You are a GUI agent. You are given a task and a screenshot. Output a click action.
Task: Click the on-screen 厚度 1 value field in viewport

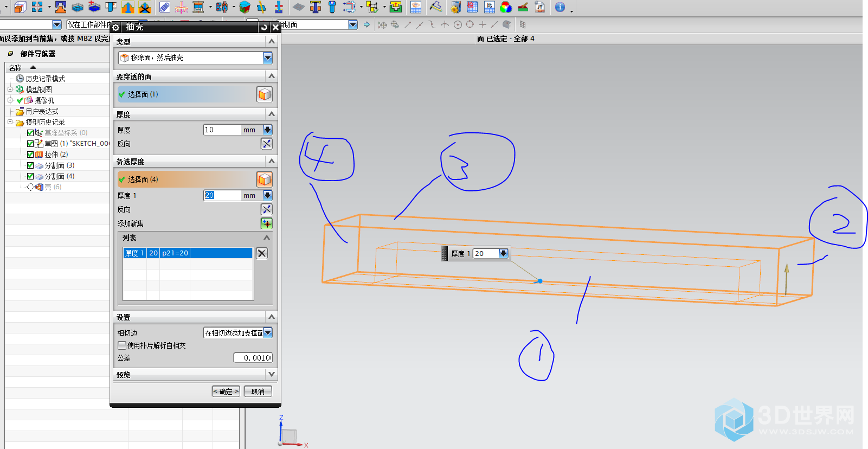485,253
